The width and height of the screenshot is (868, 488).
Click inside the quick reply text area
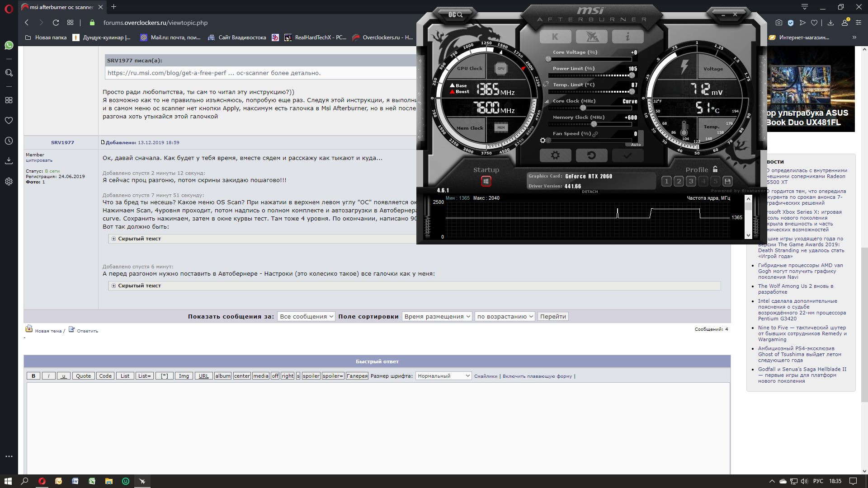[378, 428]
